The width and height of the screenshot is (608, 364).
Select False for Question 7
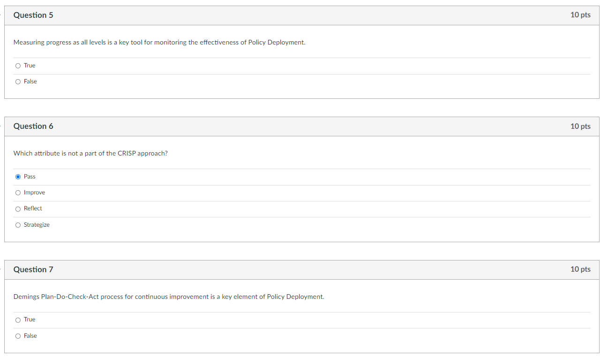(x=18, y=336)
